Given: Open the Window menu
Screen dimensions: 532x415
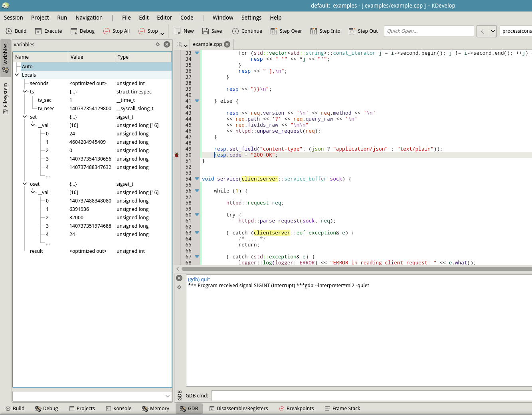Looking at the screenshot, I should (x=223, y=18).
